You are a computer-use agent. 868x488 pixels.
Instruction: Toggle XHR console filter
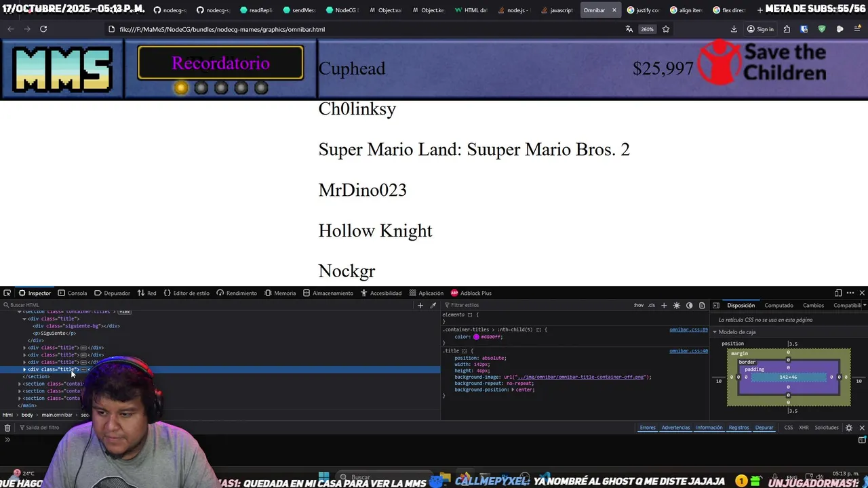[804, 428]
